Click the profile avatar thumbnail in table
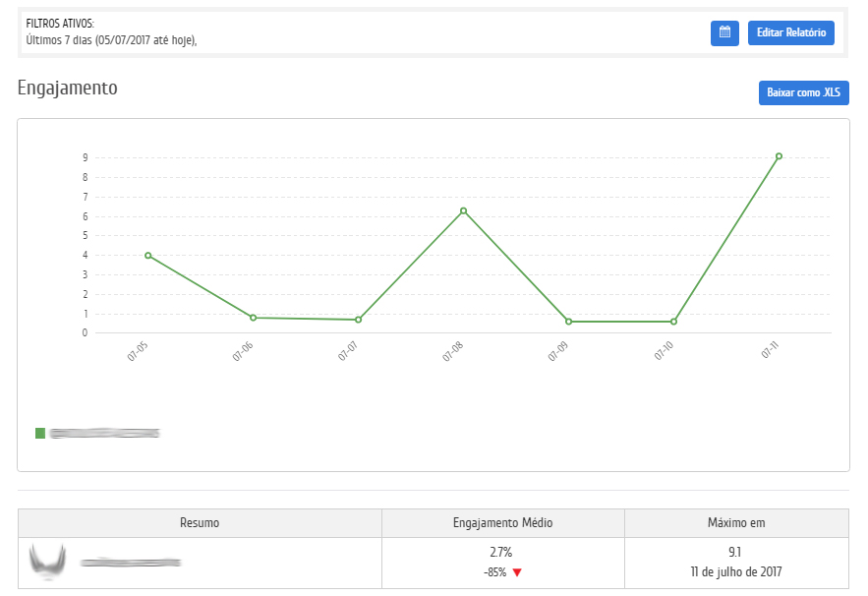The width and height of the screenshot is (868, 596). coord(47,563)
